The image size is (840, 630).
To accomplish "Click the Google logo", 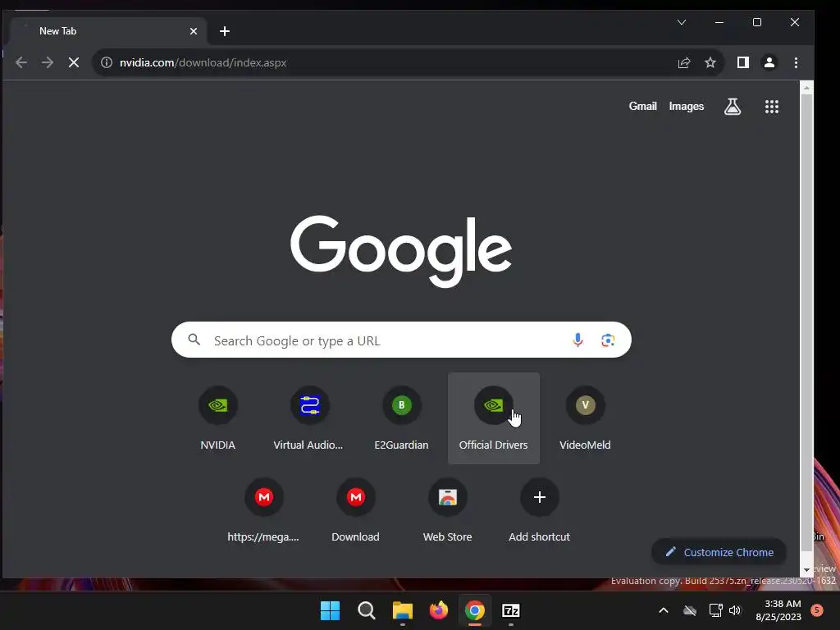I will coord(401,251).
